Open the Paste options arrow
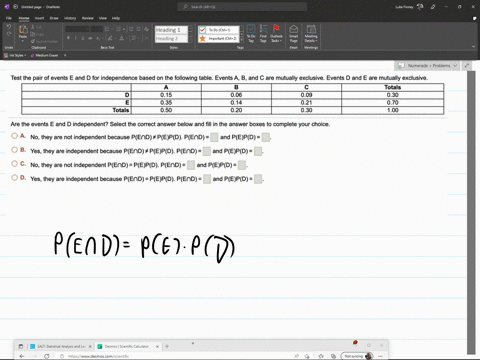The height and width of the screenshot is (360, 480). pos(23,41)
